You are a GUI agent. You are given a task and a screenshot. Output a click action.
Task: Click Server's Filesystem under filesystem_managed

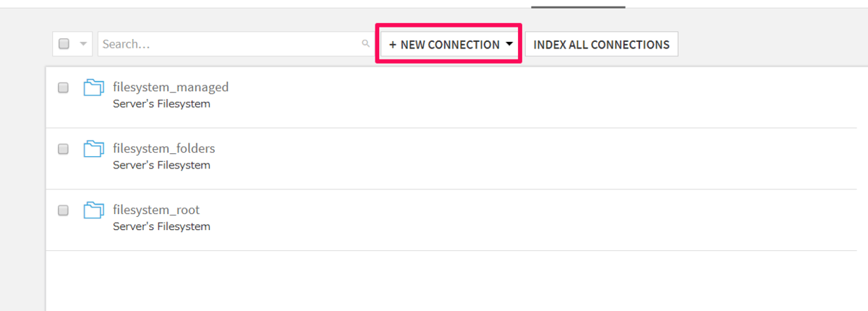tap(161, 104)
